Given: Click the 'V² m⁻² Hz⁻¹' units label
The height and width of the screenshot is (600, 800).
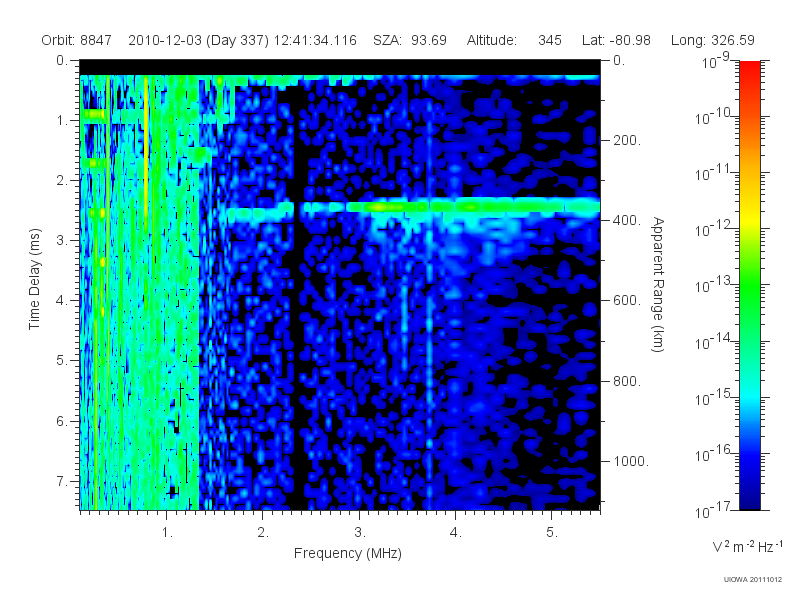Looking at the screenshot, I should 747,546.
